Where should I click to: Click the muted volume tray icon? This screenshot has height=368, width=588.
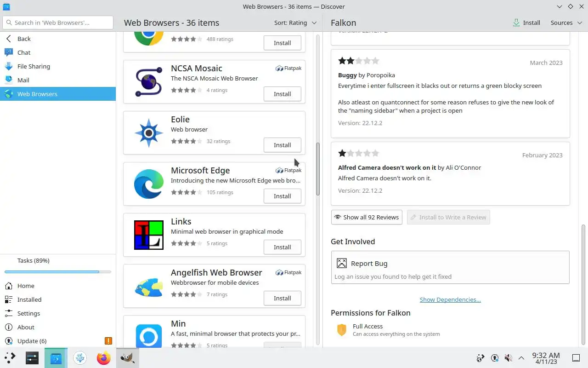pyautogui.click(x=508, y=358)
